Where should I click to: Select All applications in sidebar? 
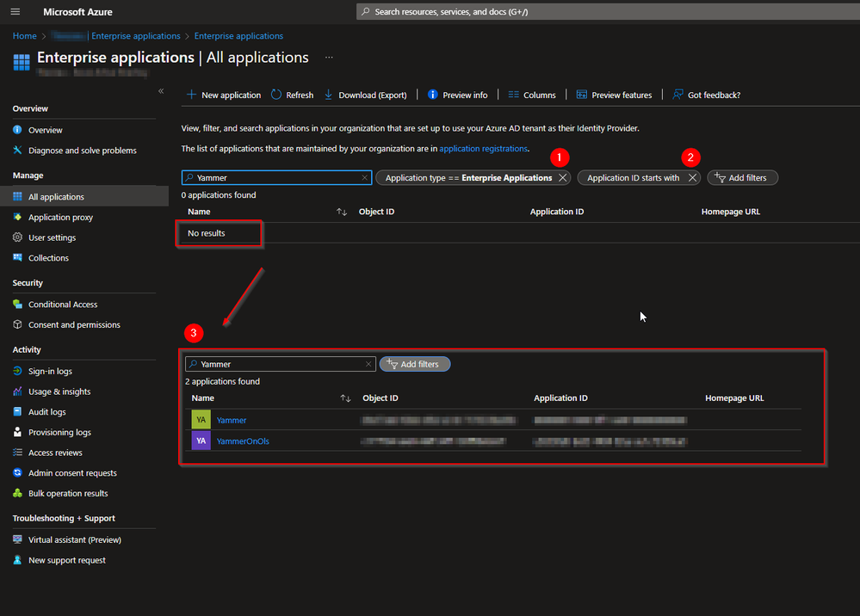(56, 196)
